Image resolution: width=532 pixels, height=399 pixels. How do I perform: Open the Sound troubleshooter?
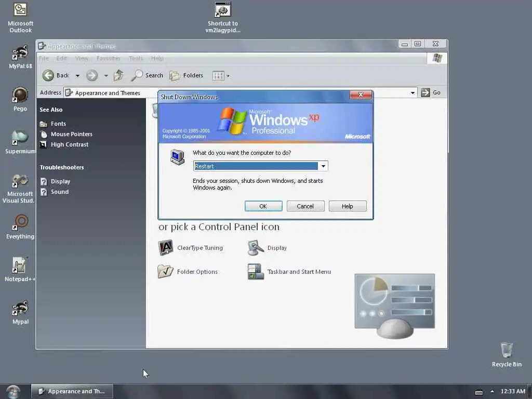click(x=54, y=192)
